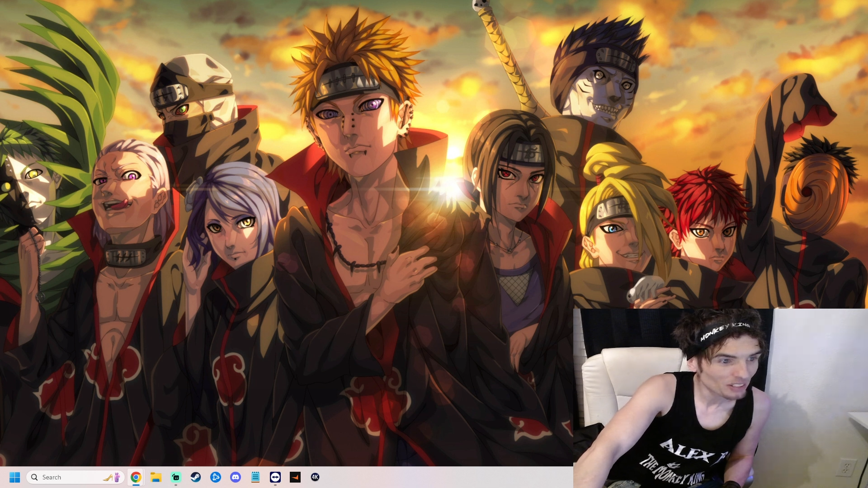Launch Steam from the taskbar
Image resolution: width=868 pixels, height=488 pixels.
click(x=196, y=477)
